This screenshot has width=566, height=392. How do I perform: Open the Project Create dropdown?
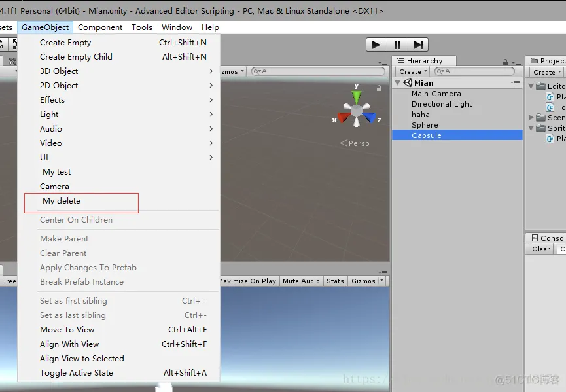(x=547, y=72)
